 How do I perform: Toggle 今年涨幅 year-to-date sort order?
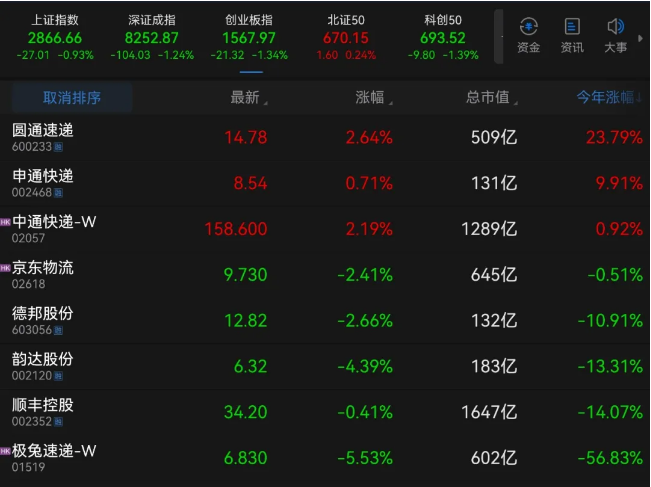[x=609, y=98]
